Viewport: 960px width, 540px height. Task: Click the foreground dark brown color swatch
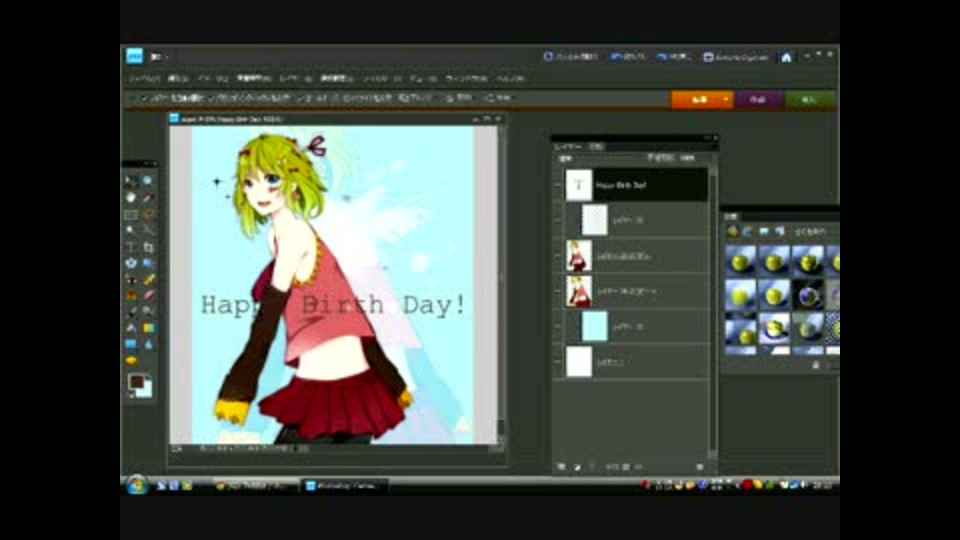click(136, 381)
